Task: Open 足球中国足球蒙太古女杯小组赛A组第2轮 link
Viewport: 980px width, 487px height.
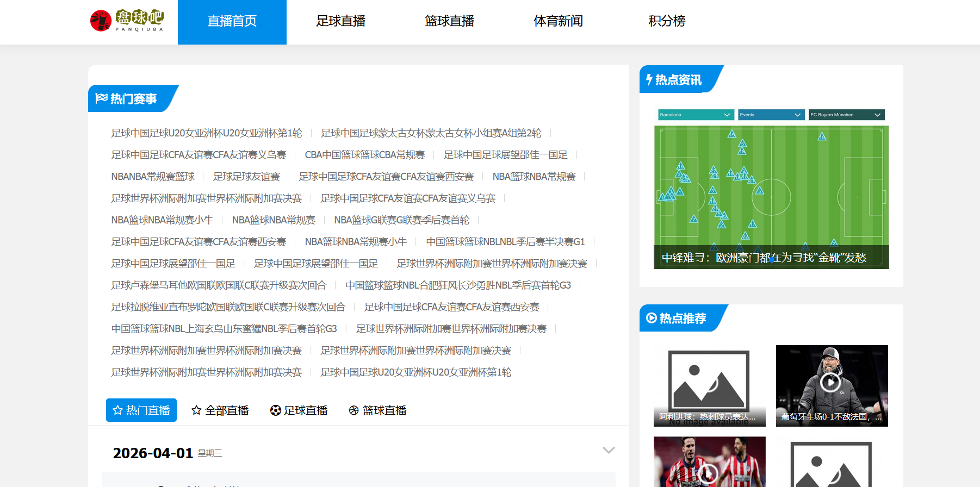Action: point(431,133)
